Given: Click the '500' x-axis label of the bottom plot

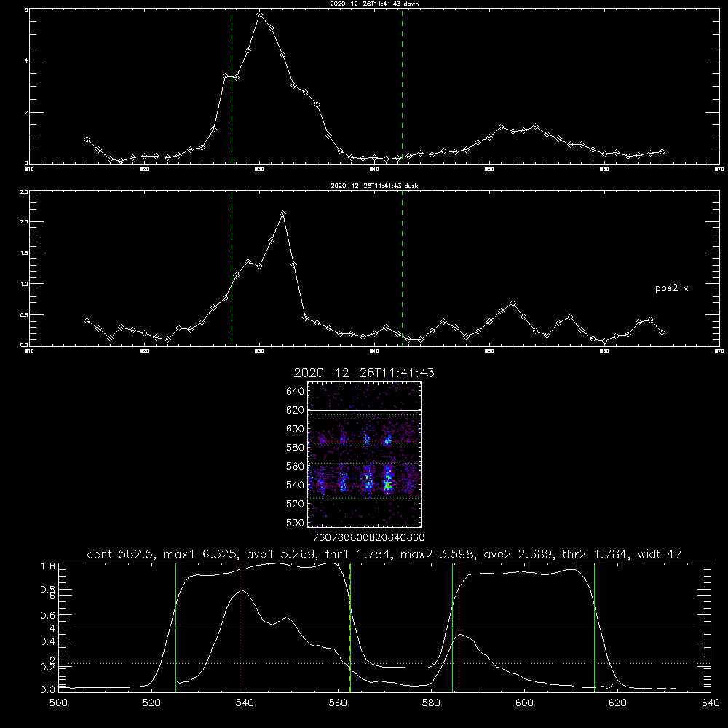Looking at the screenshot, I should click(58, 703).
